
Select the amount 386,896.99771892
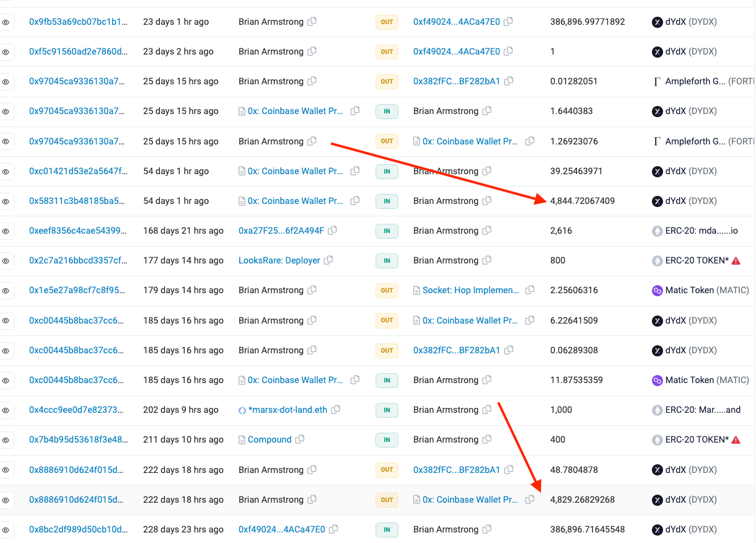(x=587, y=22)
